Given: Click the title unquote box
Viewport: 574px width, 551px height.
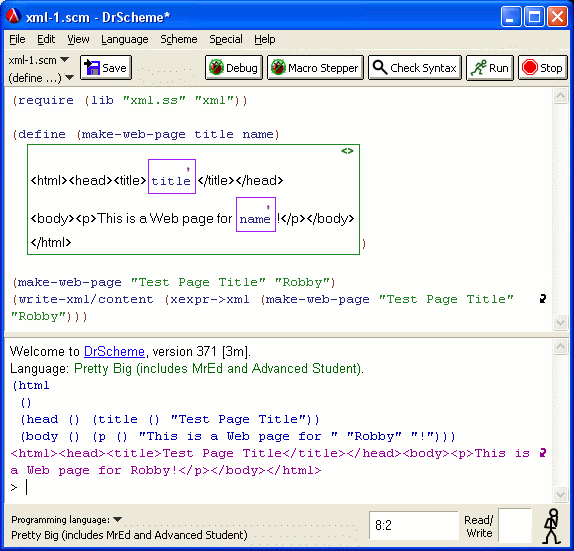Looking at the screenshot, I should click(172, 176).
